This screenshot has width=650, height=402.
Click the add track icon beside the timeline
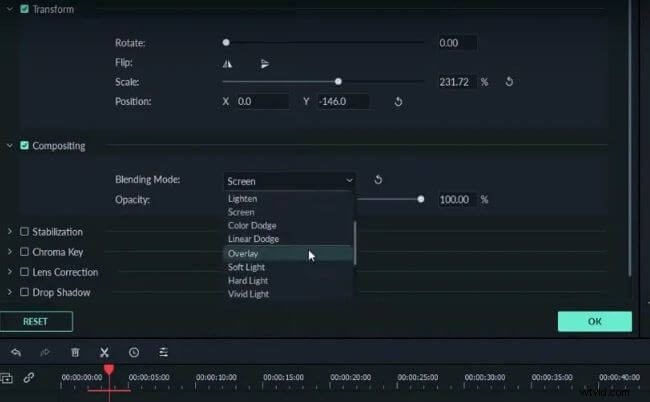[x=6, y=378]
